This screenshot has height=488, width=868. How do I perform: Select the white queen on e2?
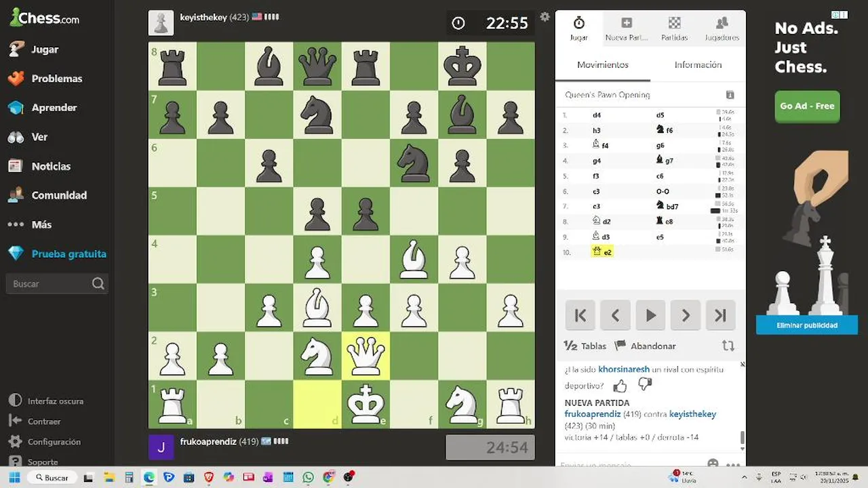(366, 356)
